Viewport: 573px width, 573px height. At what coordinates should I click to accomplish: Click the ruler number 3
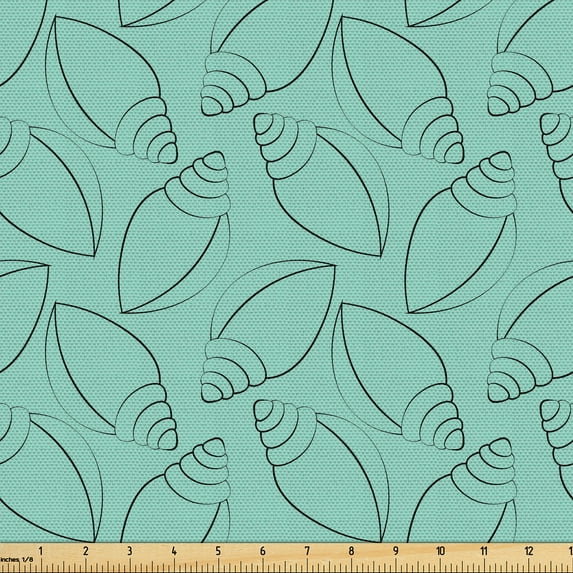click(130, 551)
